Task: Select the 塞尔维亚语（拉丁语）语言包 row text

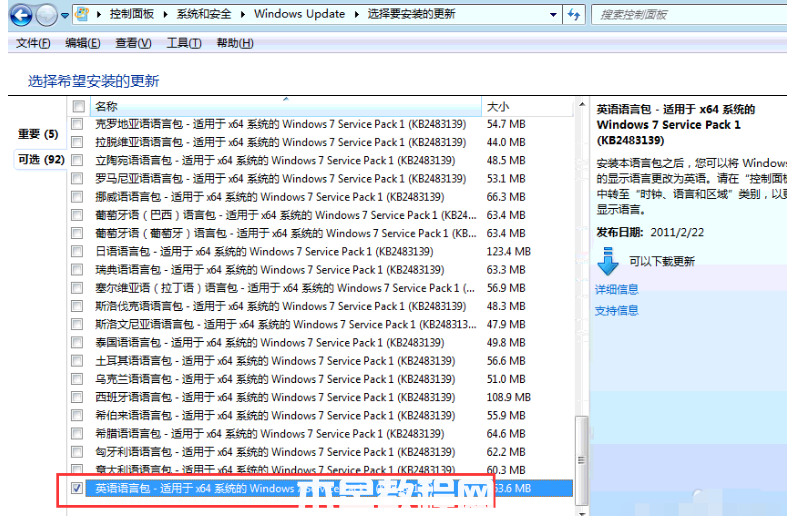Action: (x=285, y=288)
